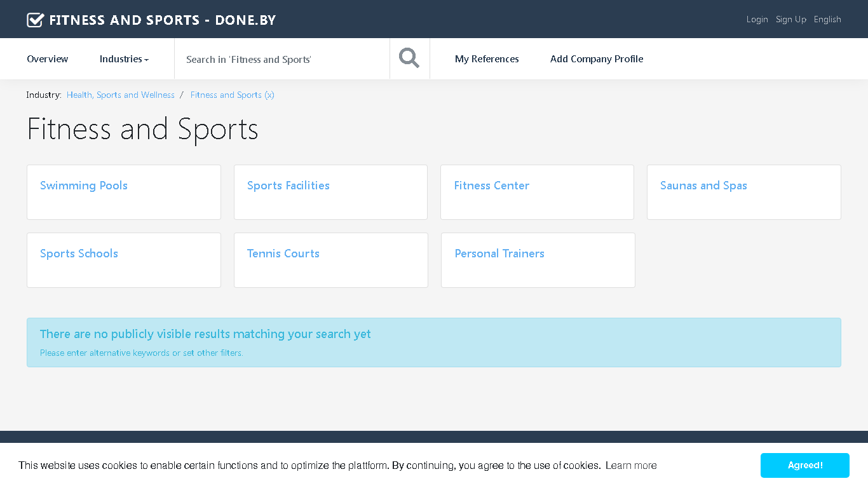This screenshot has height=488, width=868.
Task: Open the Sign Up link
Action: 791,20
